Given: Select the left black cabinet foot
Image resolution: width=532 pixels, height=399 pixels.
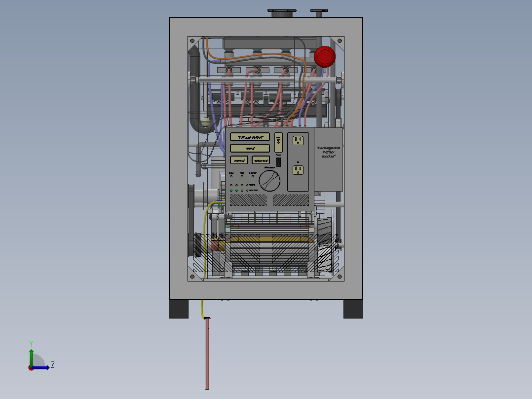Looking at the screenshot, I should tap(179, 309).
